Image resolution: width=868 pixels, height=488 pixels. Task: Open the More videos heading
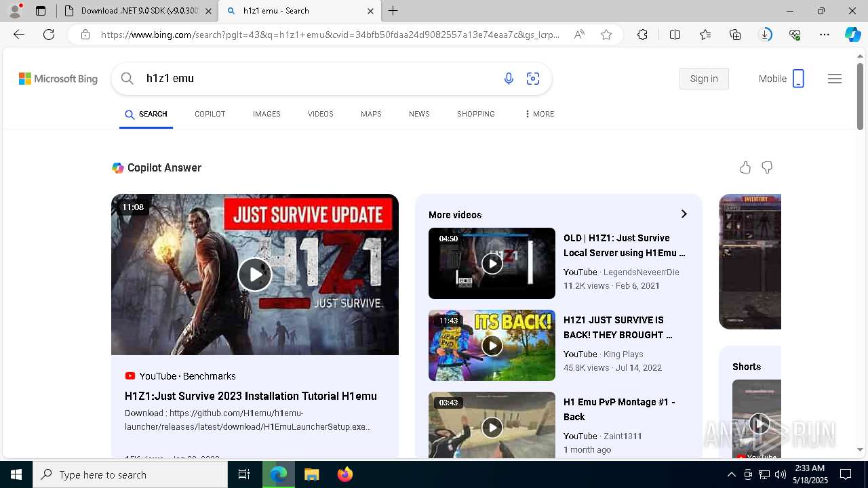click(455, 215)
